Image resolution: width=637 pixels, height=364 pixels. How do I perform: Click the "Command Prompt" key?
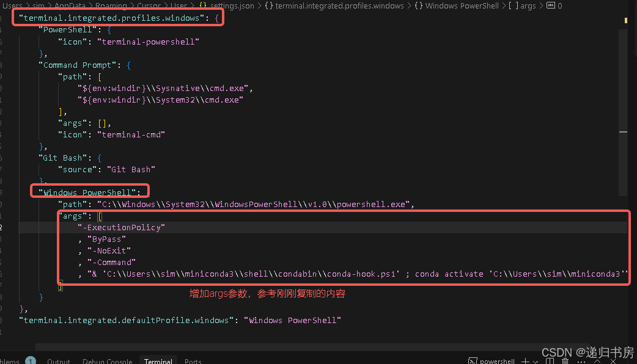77,65
